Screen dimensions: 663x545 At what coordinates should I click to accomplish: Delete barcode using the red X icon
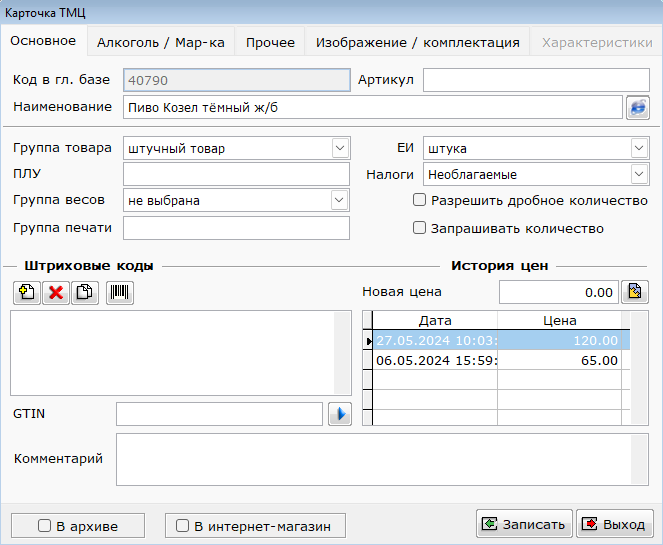point(56,293)
